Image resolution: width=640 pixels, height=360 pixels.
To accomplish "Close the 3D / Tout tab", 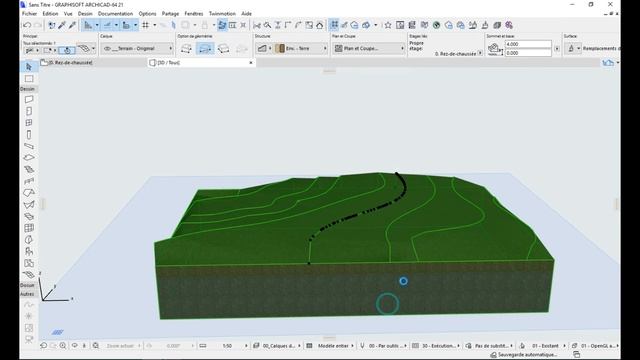I will tap(251, 63).
